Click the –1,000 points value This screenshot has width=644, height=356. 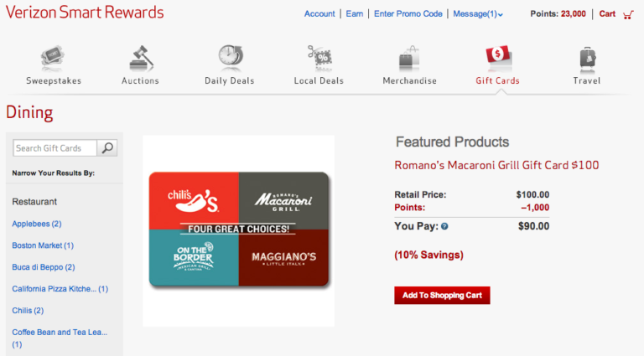[535, 208]
